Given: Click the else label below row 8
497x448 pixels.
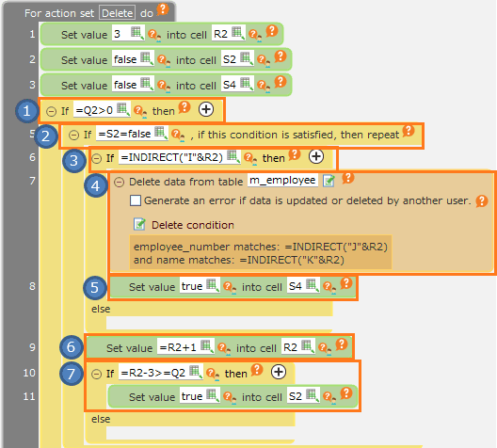Looking at the screenshot, I should [101, 309].
